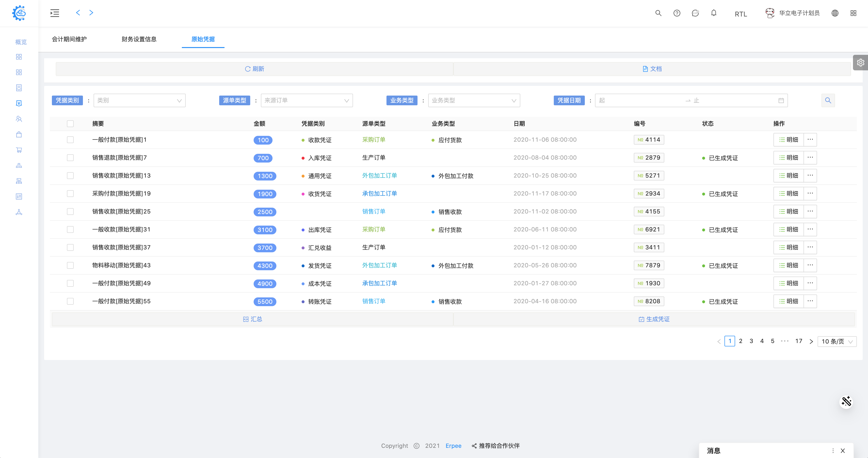Open the language globe icon
The height and width of the screenshot is (458, 868).
(835, 13)
